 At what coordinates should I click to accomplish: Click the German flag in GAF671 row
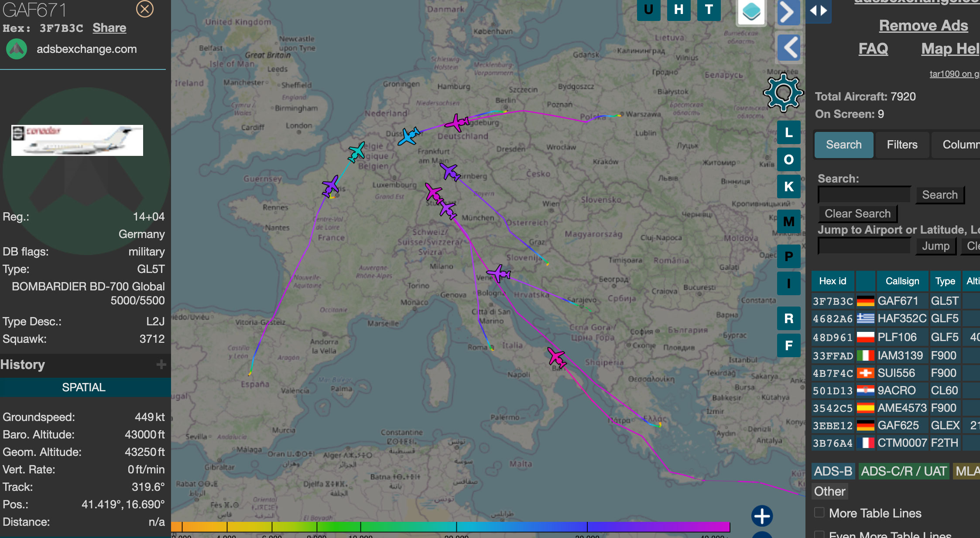pos(865,301)
